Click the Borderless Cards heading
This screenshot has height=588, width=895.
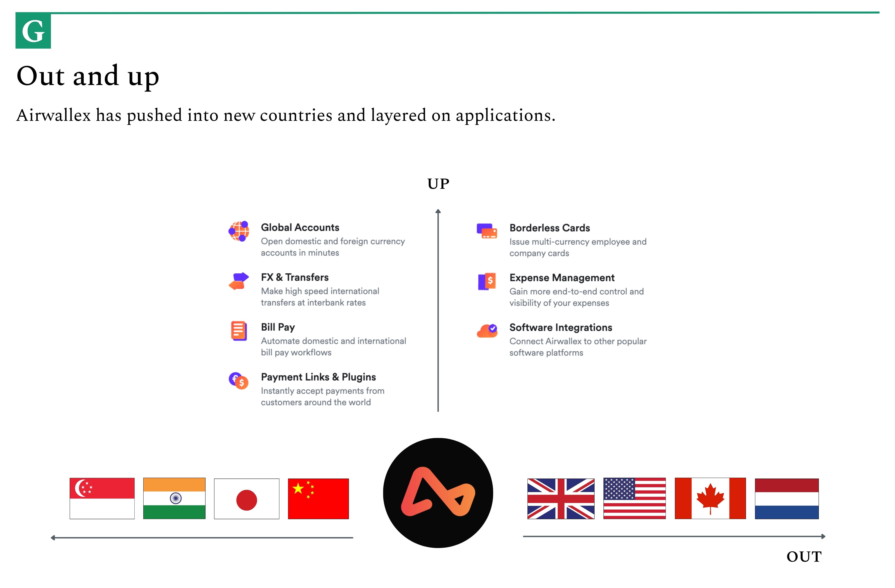[550, 228]
